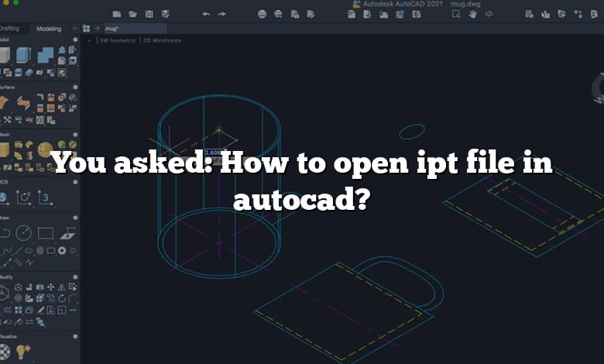Collapse the Modify panel section
604x364 pixels.
pos(76,276)
